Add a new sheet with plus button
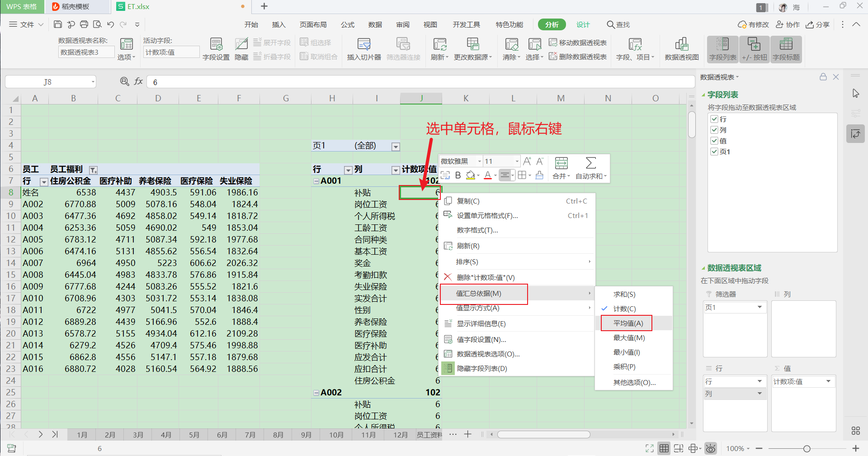868x456 pixels. pyautogui.click(x=467, y=434)
